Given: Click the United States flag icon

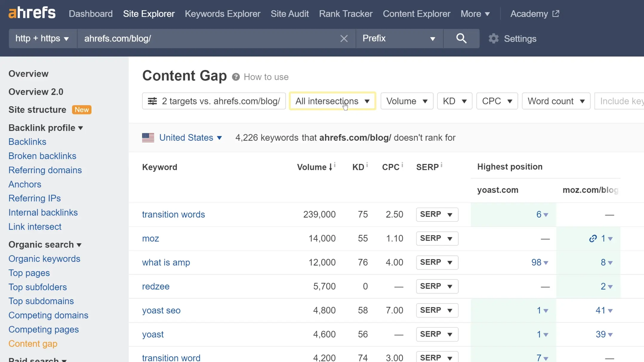Looking at the screenshot, I should 148,137.
